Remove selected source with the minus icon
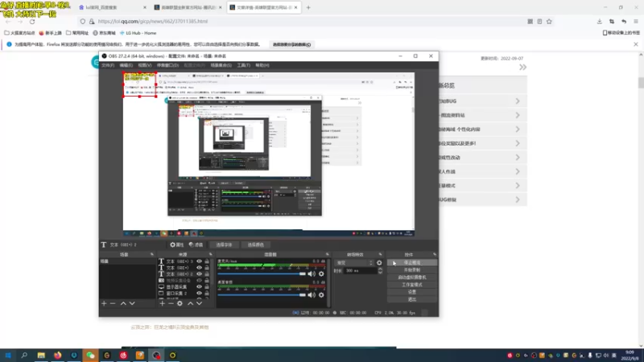This screenshot has height=362, width=644. tap(171, 303)
